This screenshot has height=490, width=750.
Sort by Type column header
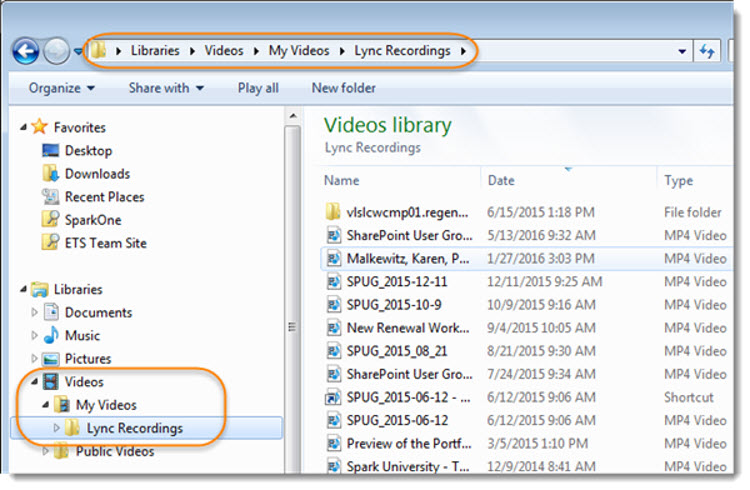(x=678, y=180)
